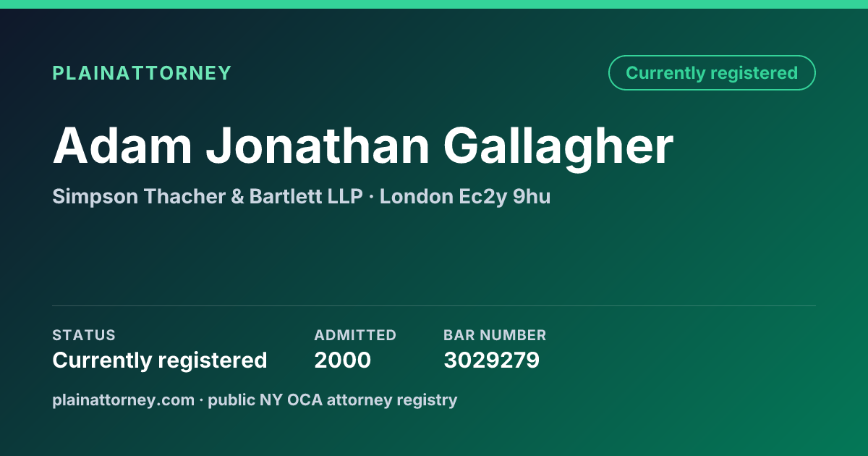The height and width of the screenshot is (456, 868).
Task: Click the BAR NUMBER field label
Action: pos(495,335)
